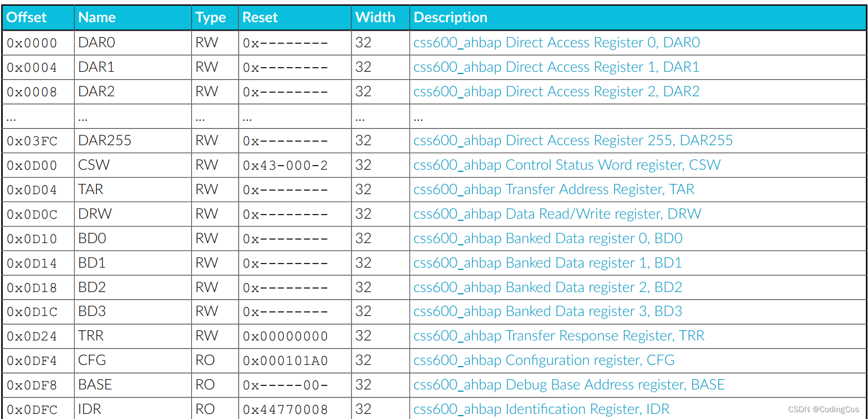This screenshot has height=419, width=868.
Task: Open the Banked Data register 3, BD3 link
Action: click(x=548, y=312)
